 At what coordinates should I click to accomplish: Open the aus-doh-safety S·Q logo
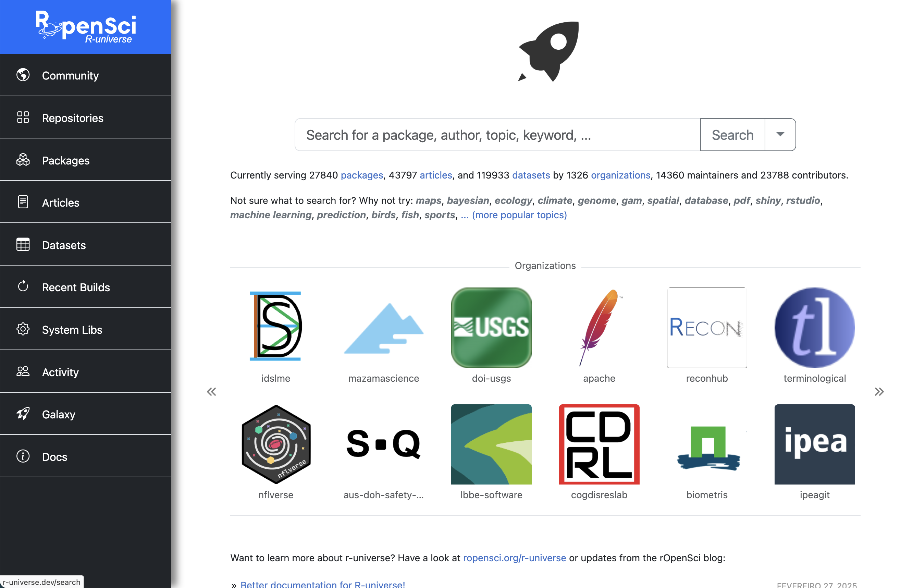[383, 444]
